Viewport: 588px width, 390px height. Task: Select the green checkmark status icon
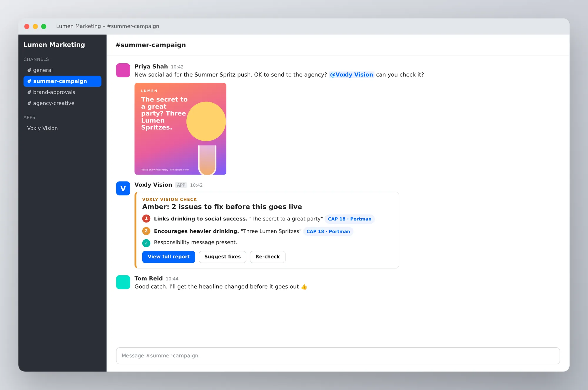[x=146, y=243]
